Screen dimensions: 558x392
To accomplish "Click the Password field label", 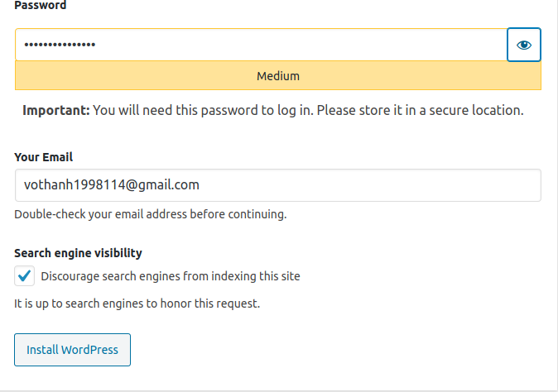I will coord(41,5).
